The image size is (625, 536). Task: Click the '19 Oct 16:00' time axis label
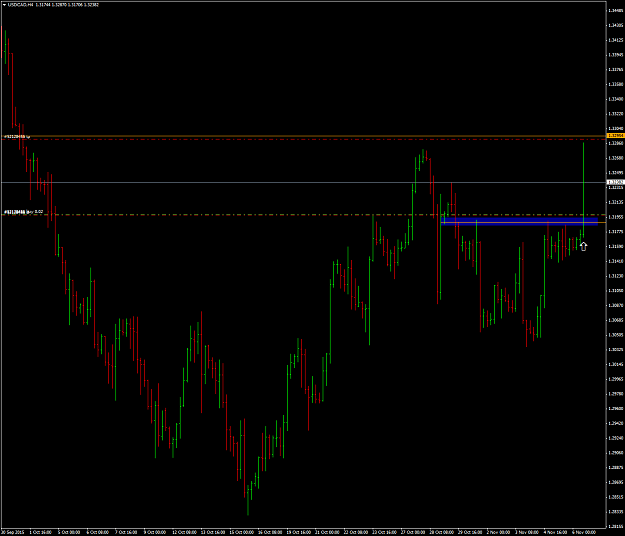pos(299,532)
